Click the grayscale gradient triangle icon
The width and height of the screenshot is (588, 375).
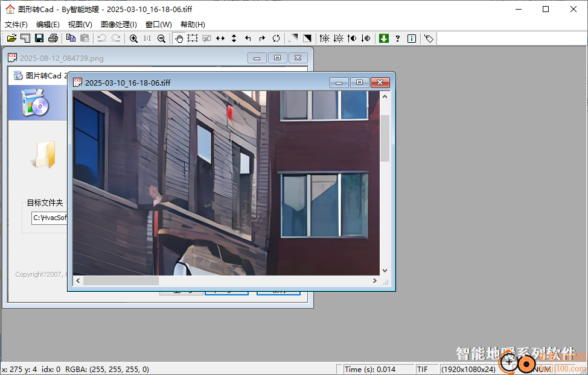coord(293,38)
